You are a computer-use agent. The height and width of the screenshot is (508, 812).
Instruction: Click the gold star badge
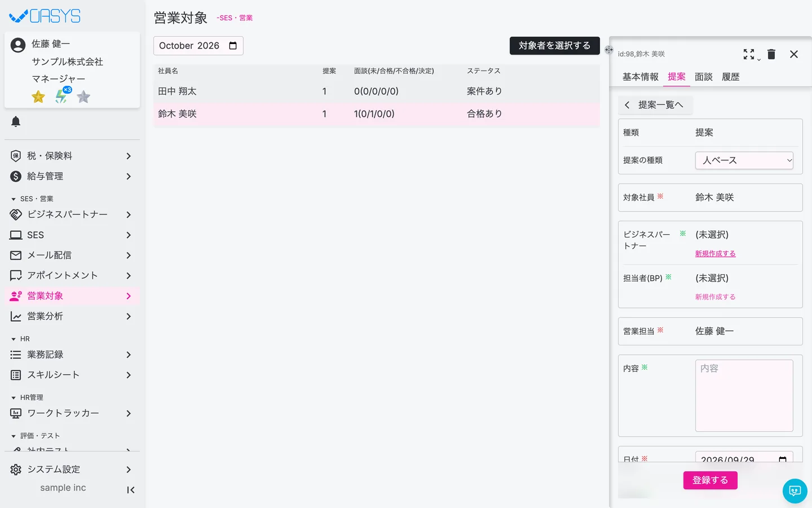pos(38,97)
